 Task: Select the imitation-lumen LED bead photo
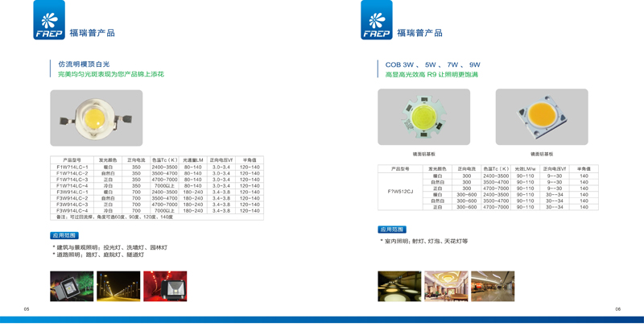pyautogui.click(x=96, y=118)
